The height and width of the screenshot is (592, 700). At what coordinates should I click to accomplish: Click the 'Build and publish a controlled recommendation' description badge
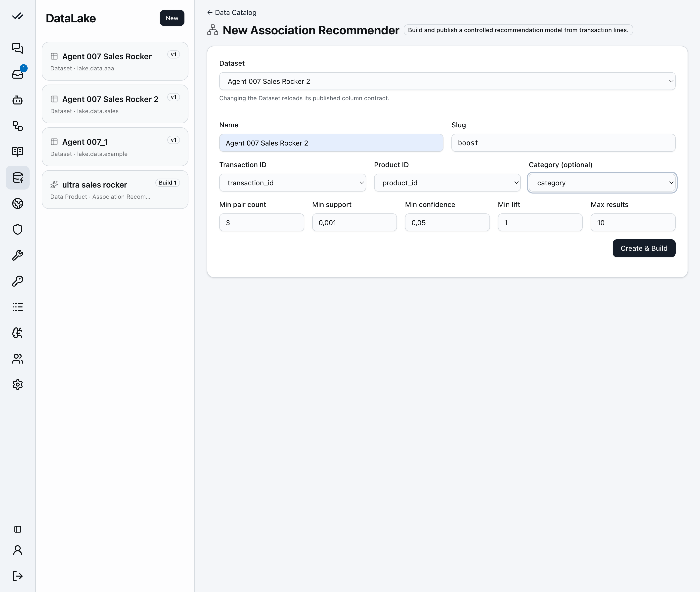click(x=518, y=30)
